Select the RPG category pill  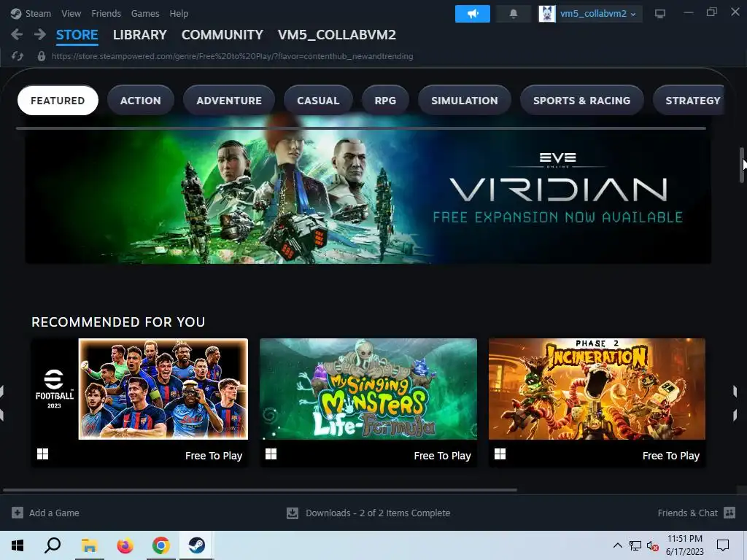[385, 101]
